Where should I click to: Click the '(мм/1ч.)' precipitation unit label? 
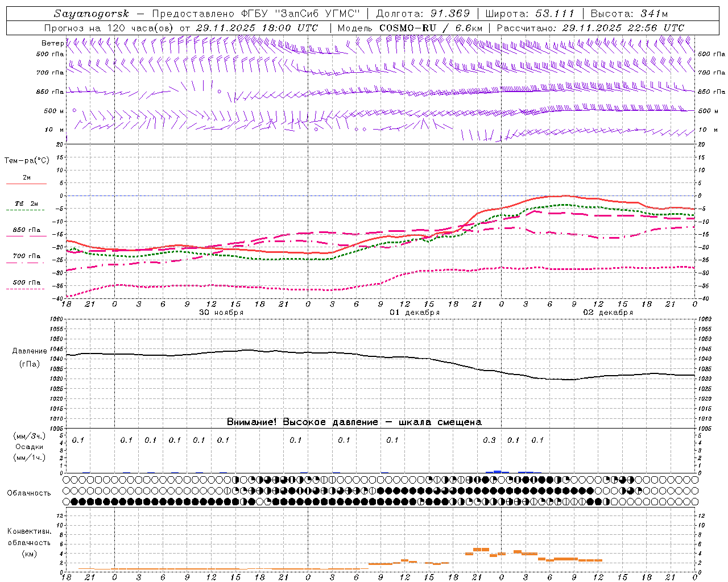click(x=29, y=457)
